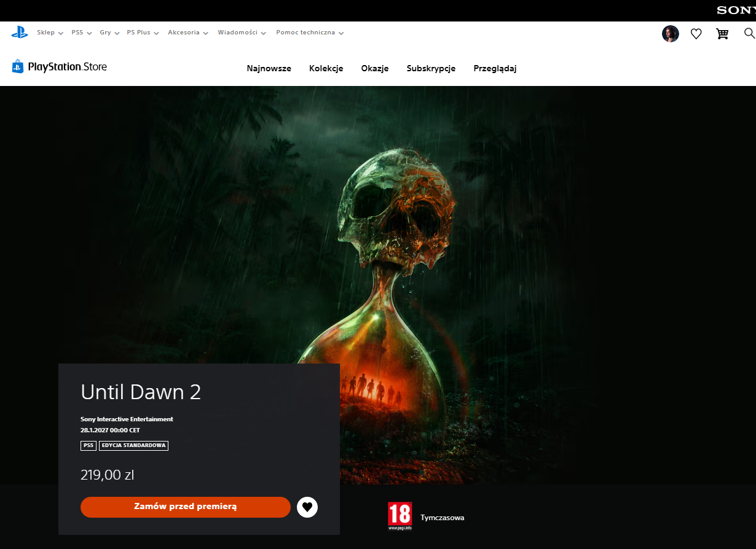Expand the PS5 dropdown menu
The width and height of the screenshot is (756, 549).
click(81, 33)
